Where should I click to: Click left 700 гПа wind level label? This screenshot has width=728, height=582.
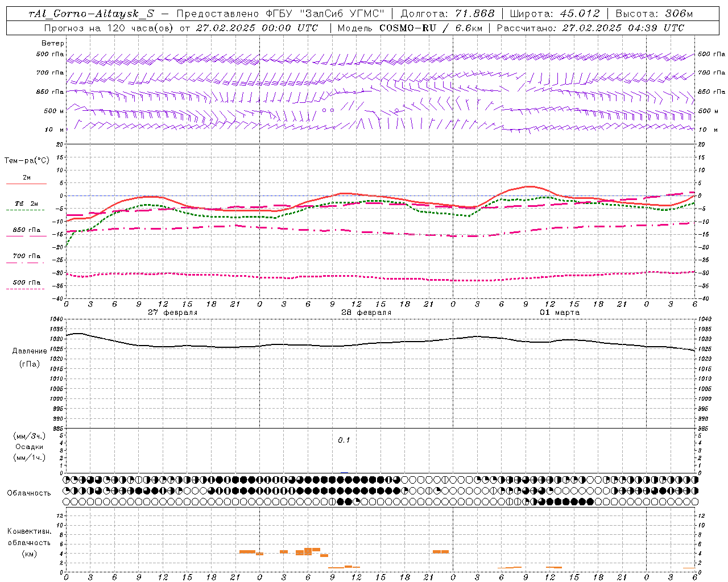pos(50,73)
